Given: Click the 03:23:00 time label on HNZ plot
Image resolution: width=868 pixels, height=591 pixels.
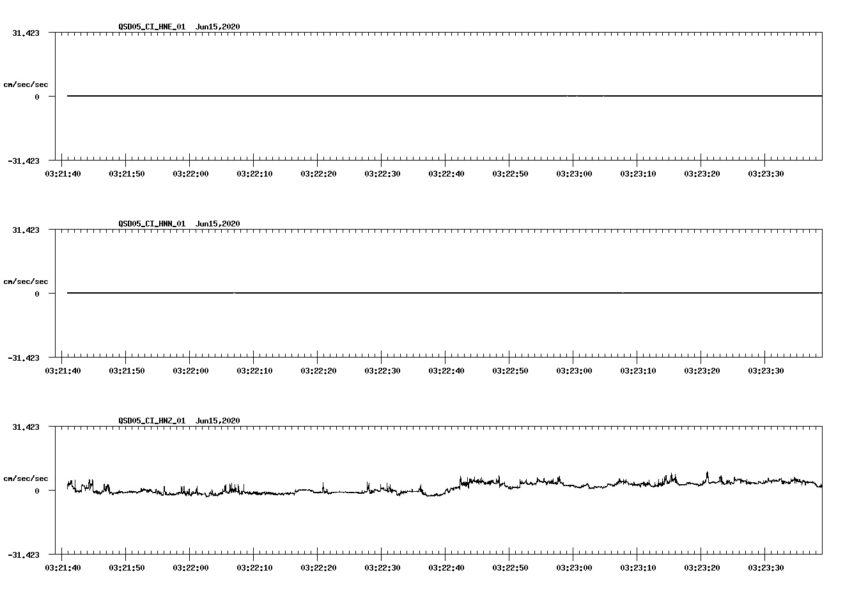Looking at the screenshot, I should [574, 568].
